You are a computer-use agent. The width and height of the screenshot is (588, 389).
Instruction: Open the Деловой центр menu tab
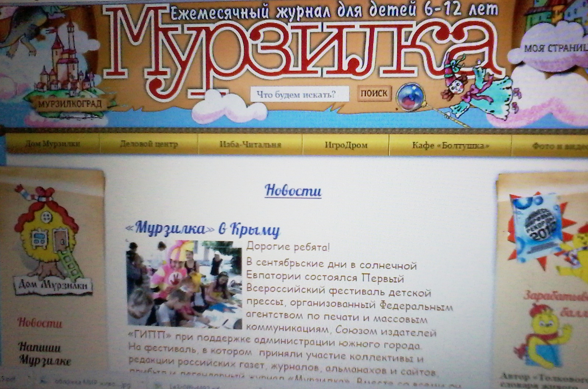[149, 145]
